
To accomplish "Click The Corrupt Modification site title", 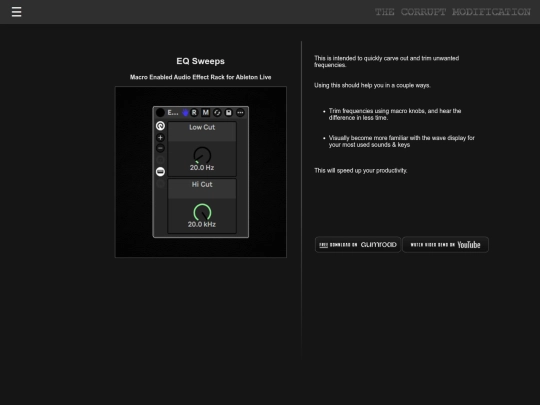I will 453,12.
